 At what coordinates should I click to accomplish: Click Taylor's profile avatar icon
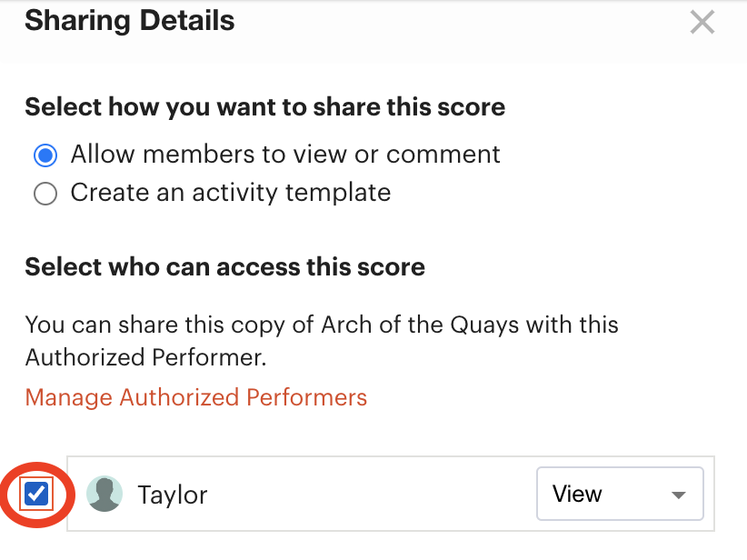click(x=105, y=494)
